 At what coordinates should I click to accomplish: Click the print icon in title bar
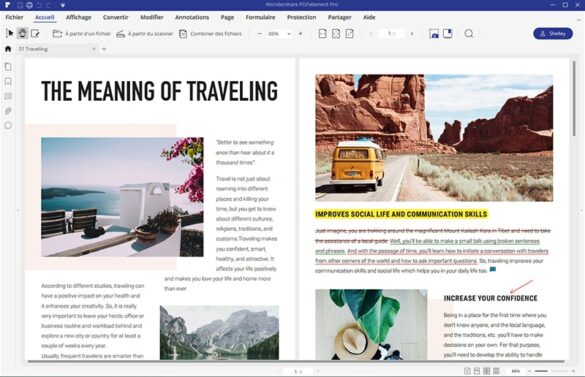click(x=29, y=5)
